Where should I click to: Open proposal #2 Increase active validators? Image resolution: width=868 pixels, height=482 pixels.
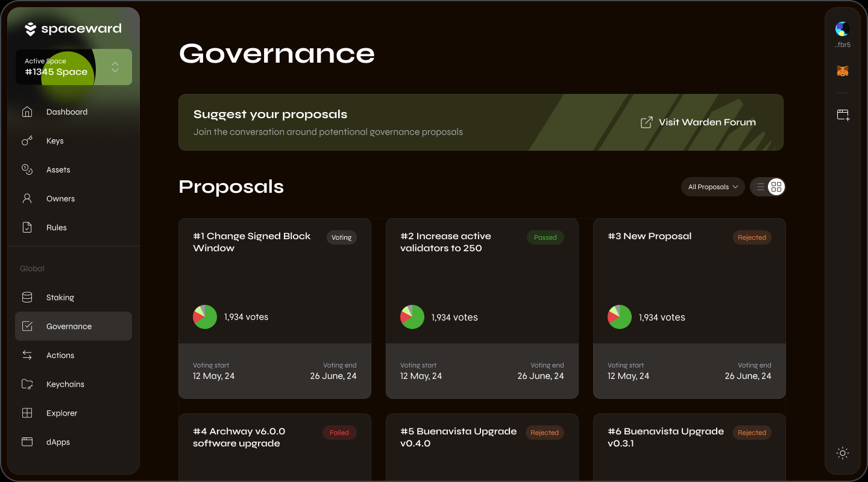point(445,242)
